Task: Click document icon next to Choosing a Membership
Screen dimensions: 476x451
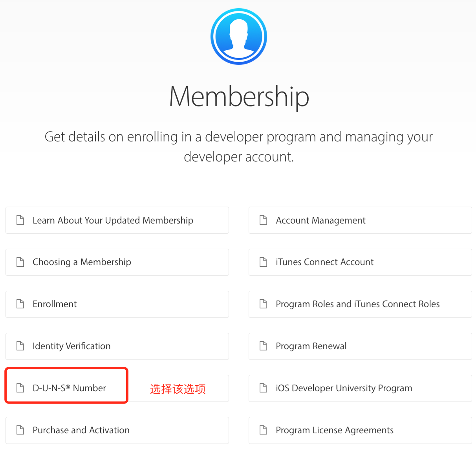Action: coord(20,262)
